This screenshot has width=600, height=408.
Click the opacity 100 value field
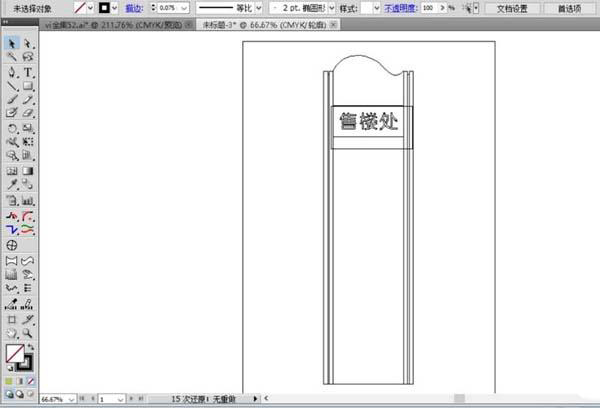pos(429,8)
